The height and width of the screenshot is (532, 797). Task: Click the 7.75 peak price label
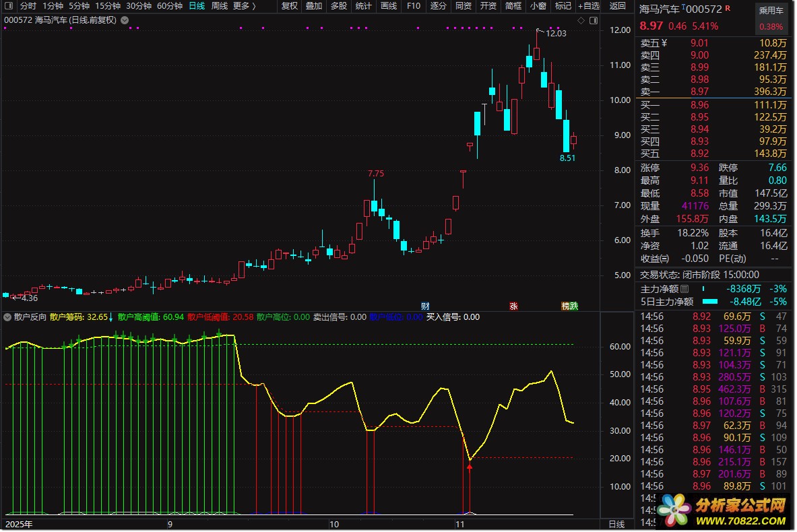click(x=376, y=174)
